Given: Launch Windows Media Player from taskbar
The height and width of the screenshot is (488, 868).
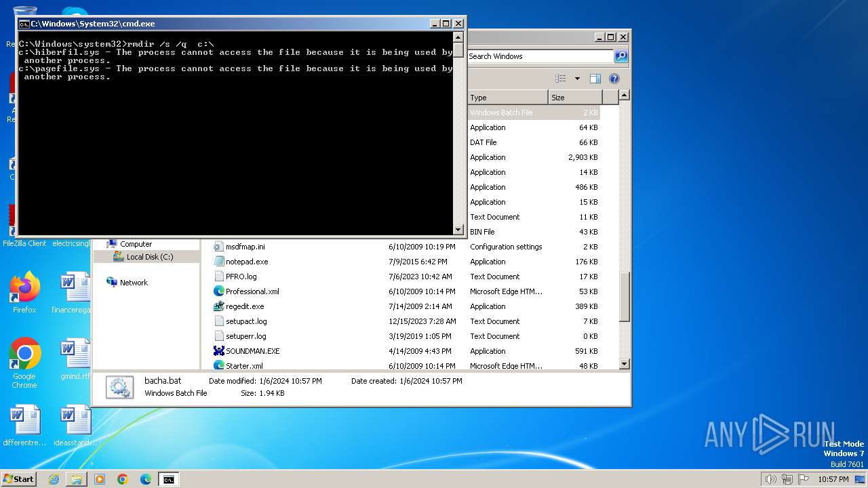Looking at the screenshot, I should 100,479.
